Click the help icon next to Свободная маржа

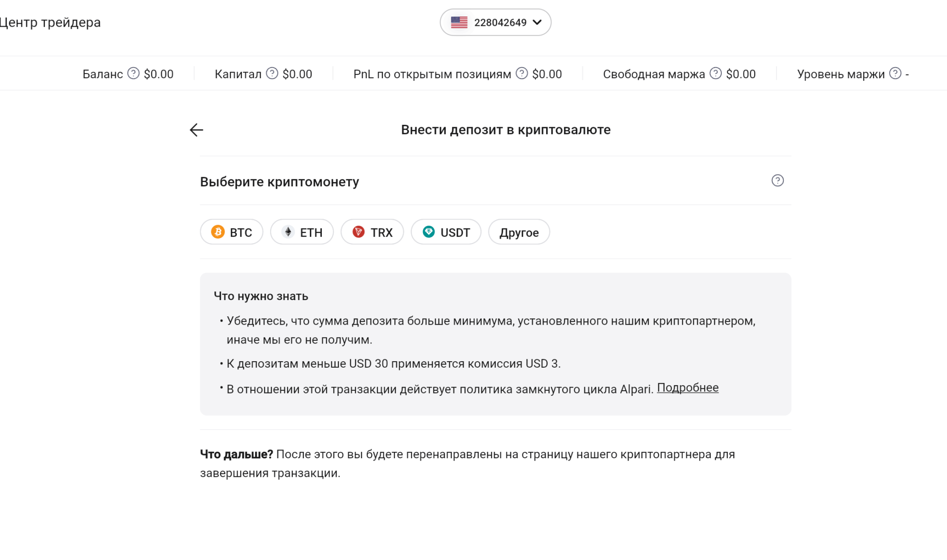pos(715,74)
